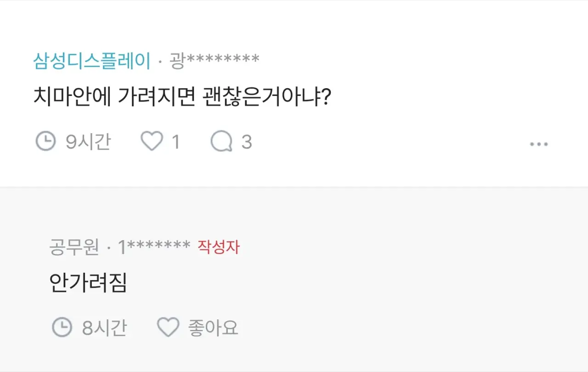The width and height of the screenshot is (588, 372).
Task: Open replies via the speech bubble icon
Action: pyautogui.click(x=221, y=141)
